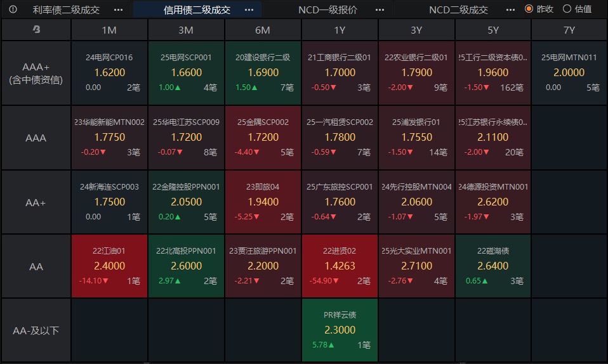Open the 23贾汪旅游PPN001 bond cell
This screenshot has height=364, width=608.
(263, 266)
